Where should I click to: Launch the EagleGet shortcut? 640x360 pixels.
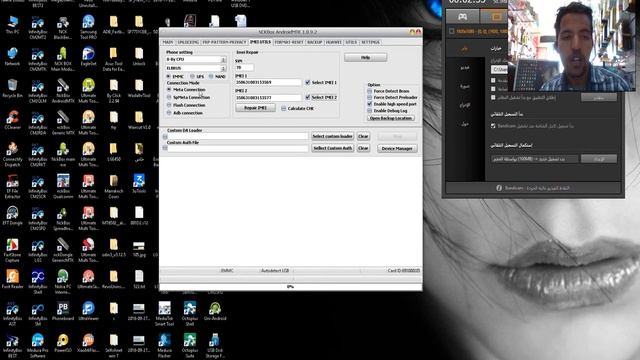tap(88, 56)
